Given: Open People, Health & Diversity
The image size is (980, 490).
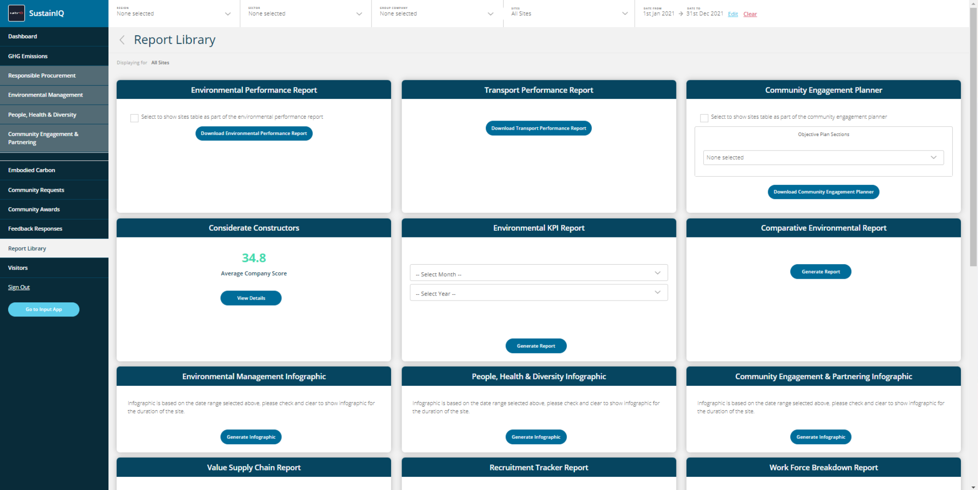Looking at the screenshot, I should [x=54, y=115].
